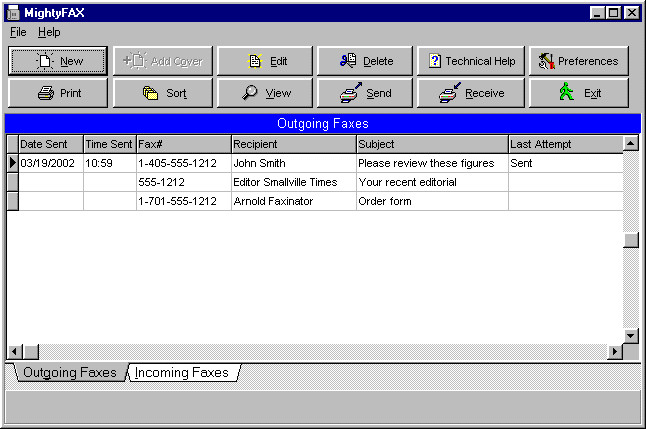This screenshot has width=646, height=429.
Task: Switch to the Outgoing Faxes tab
Action: click(x=70, y=373)
